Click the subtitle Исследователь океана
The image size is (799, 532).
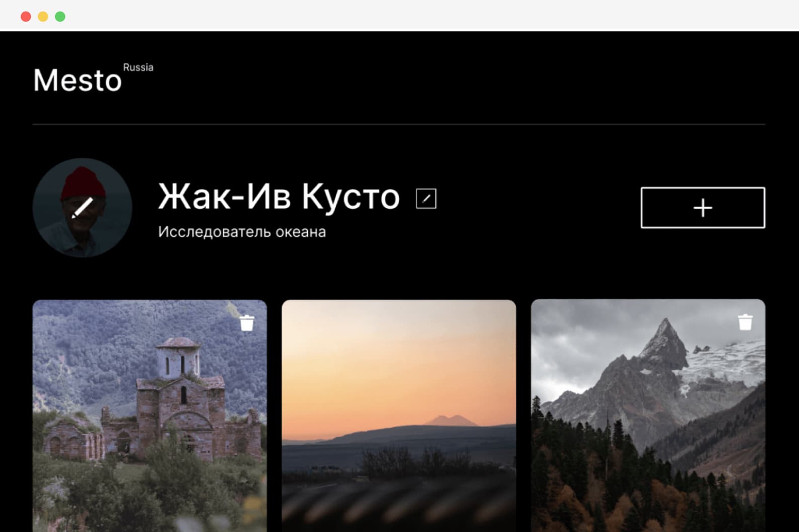242,232
